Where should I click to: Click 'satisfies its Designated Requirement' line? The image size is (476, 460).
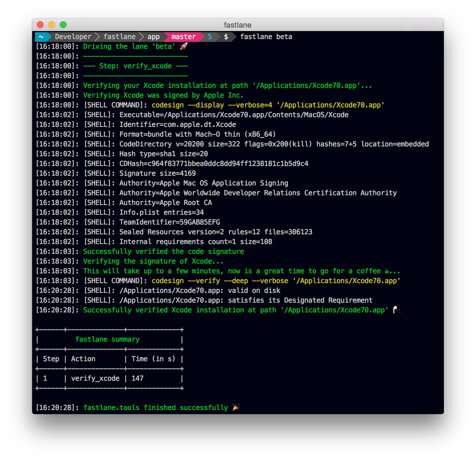[246, 300]
